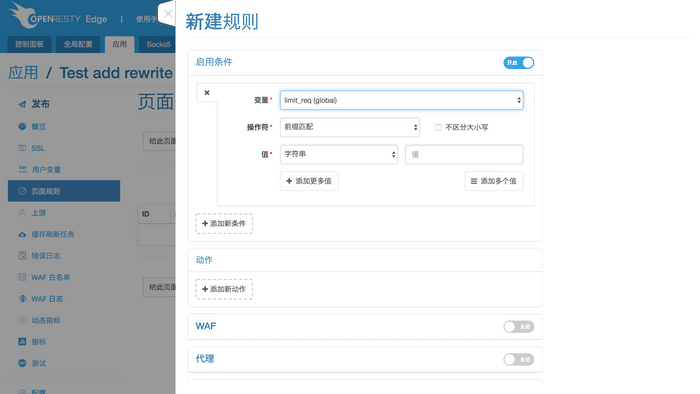Open the 错误日志 log icon

22,256
